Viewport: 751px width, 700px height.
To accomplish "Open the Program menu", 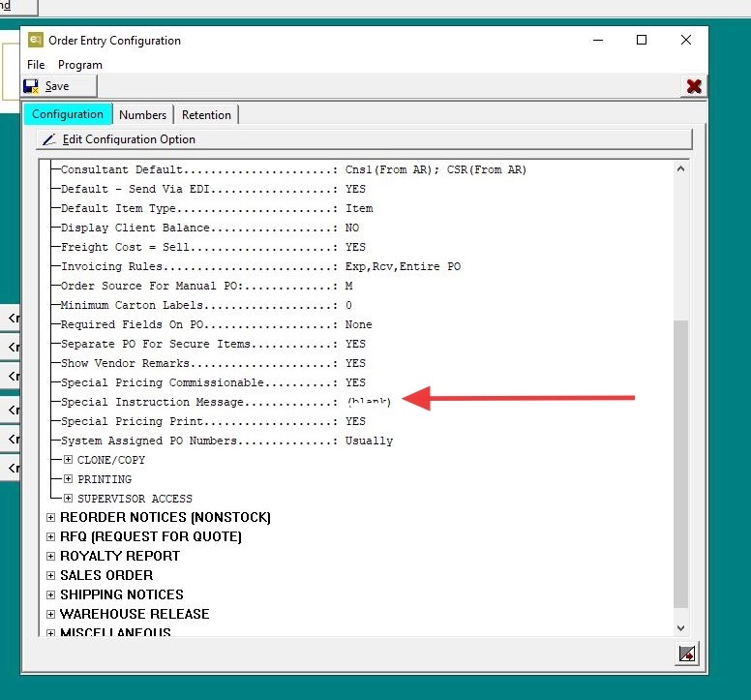I will click(80, 65).
